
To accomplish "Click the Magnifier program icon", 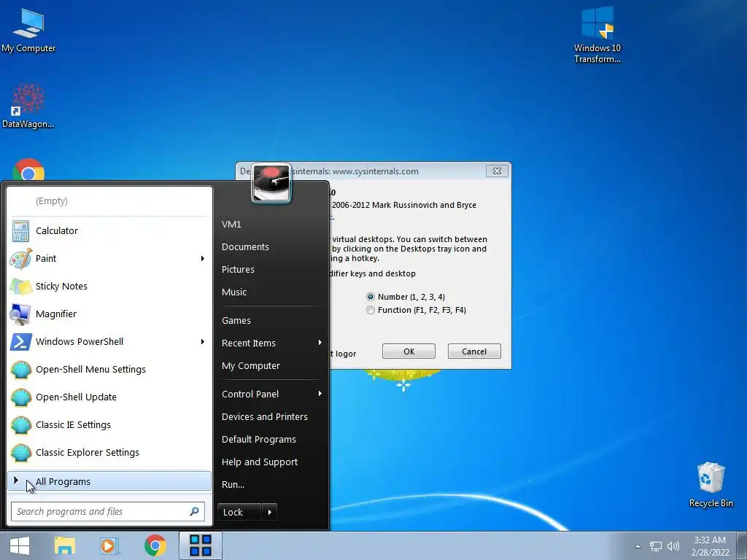I will 20,314.
